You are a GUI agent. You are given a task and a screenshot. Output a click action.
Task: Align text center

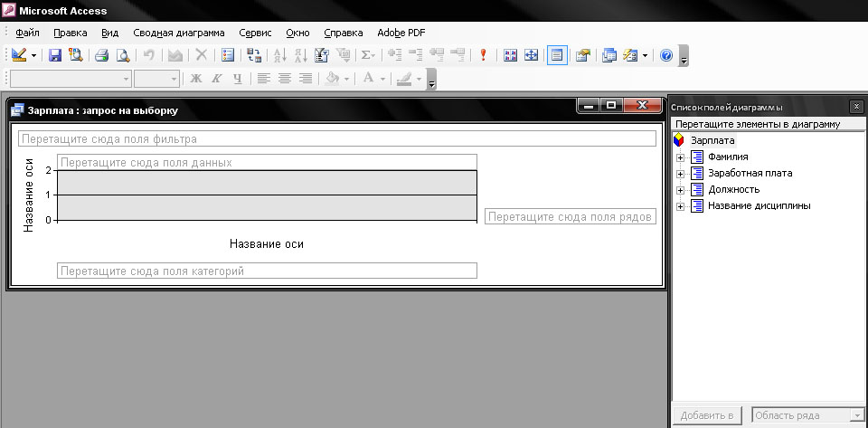285,79
